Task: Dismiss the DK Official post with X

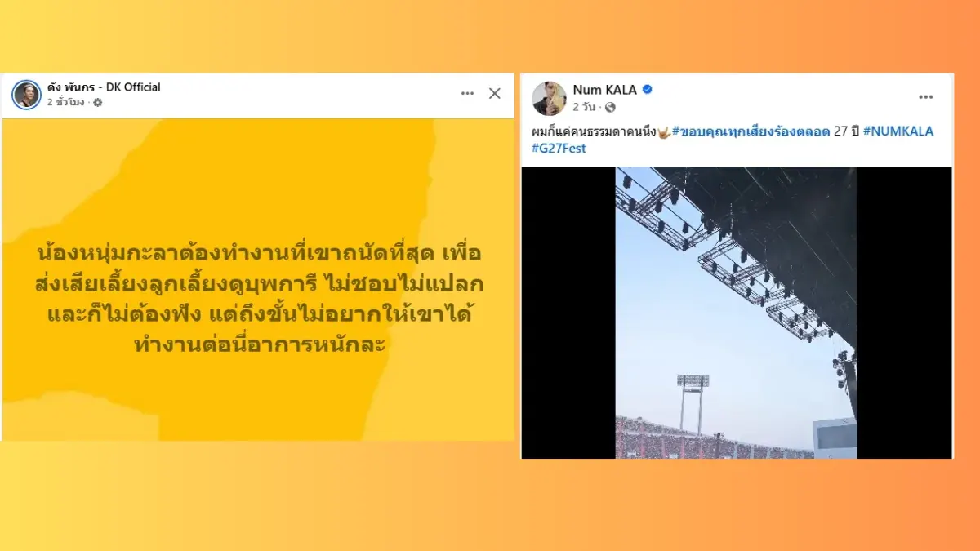Action: tap(495, 94)
